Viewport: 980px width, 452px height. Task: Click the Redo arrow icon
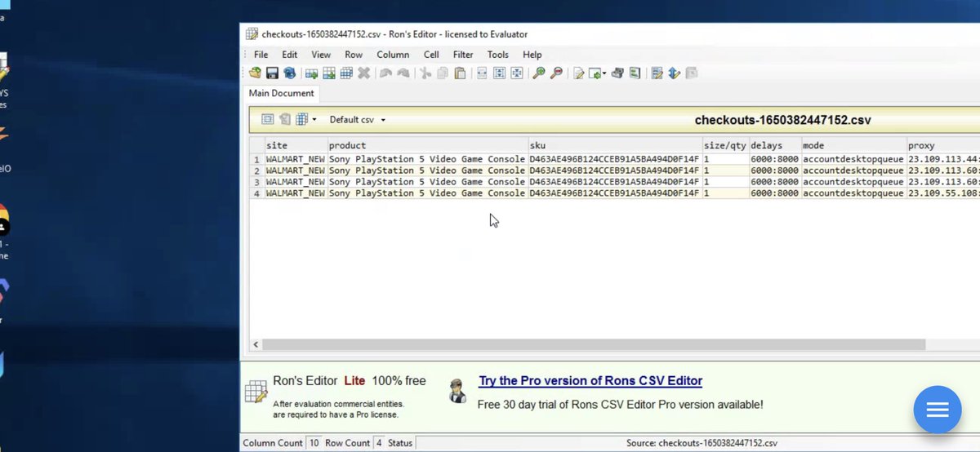coord(403,73)
